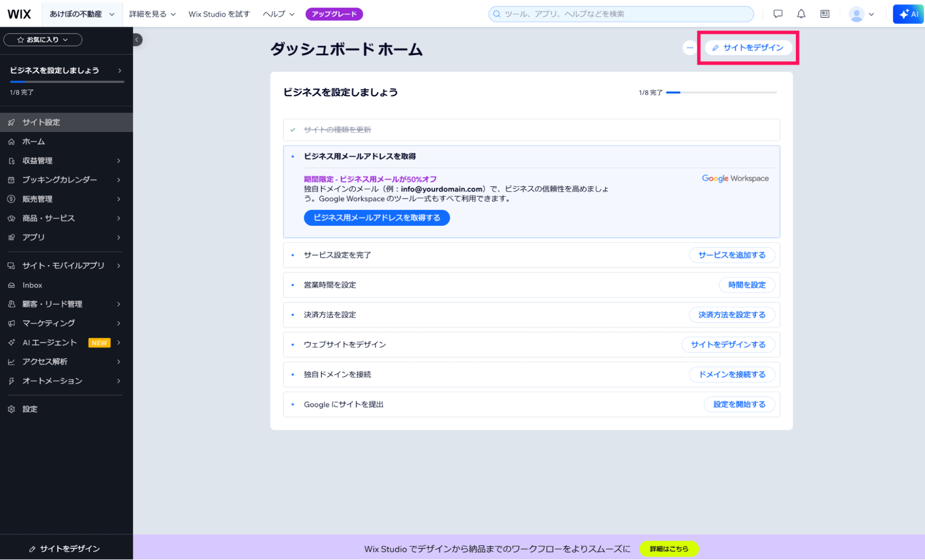Viewport: 925px width, 560px height.
Task: Open the ヘルプ dropdown menu
Action: (277, 13)
